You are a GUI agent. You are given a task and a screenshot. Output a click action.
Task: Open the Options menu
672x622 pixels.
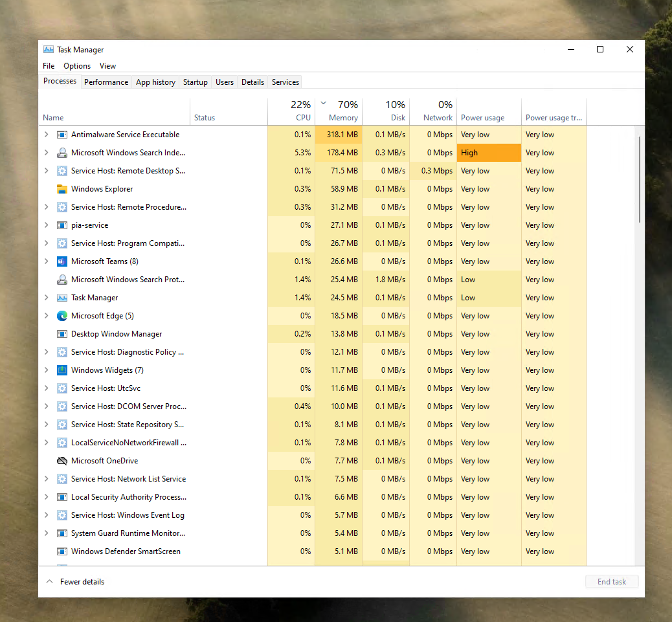coord(77,66)
